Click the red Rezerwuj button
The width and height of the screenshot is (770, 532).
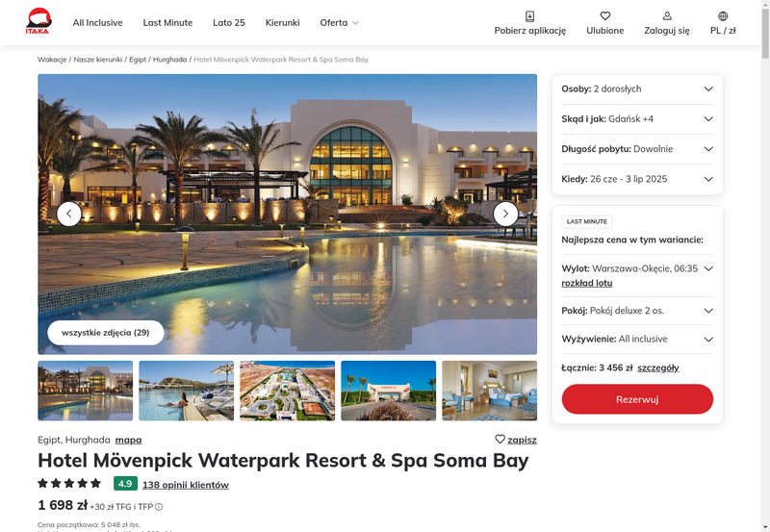point(637,399)
